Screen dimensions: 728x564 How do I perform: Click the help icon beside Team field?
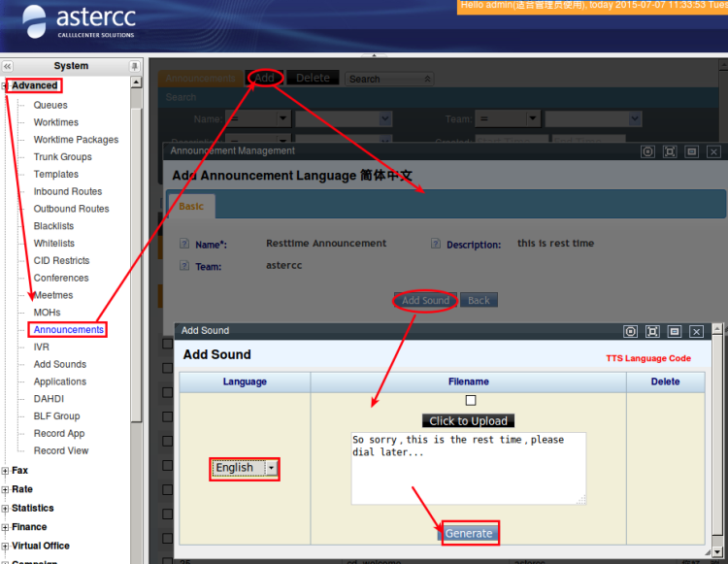coord(184,266)
